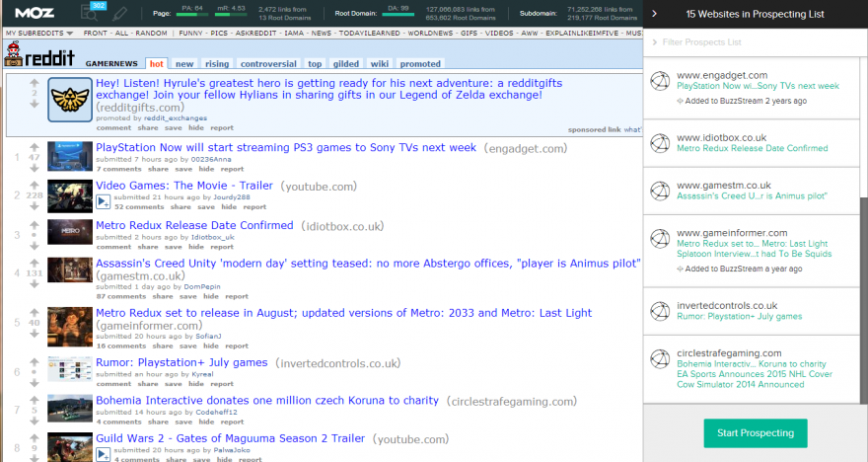
Task: Report the Metro Redux set to release post
Action: click(x=237, y=346)
